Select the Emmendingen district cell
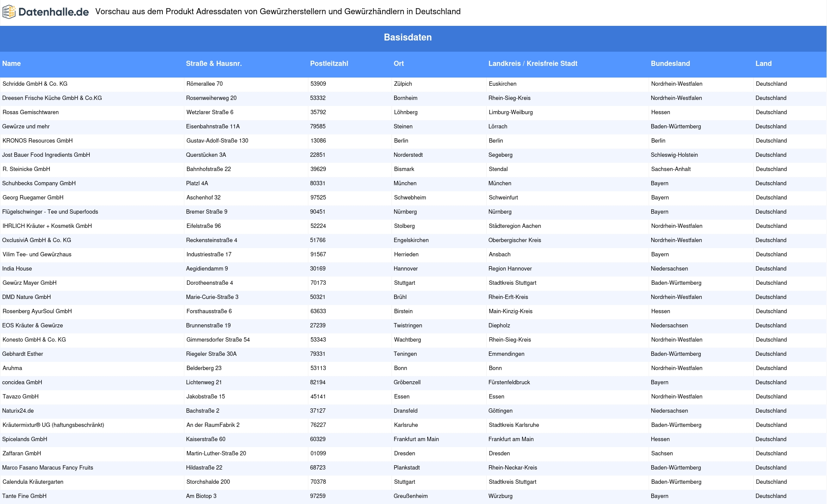827x504 pixels. tap(507, 354)
